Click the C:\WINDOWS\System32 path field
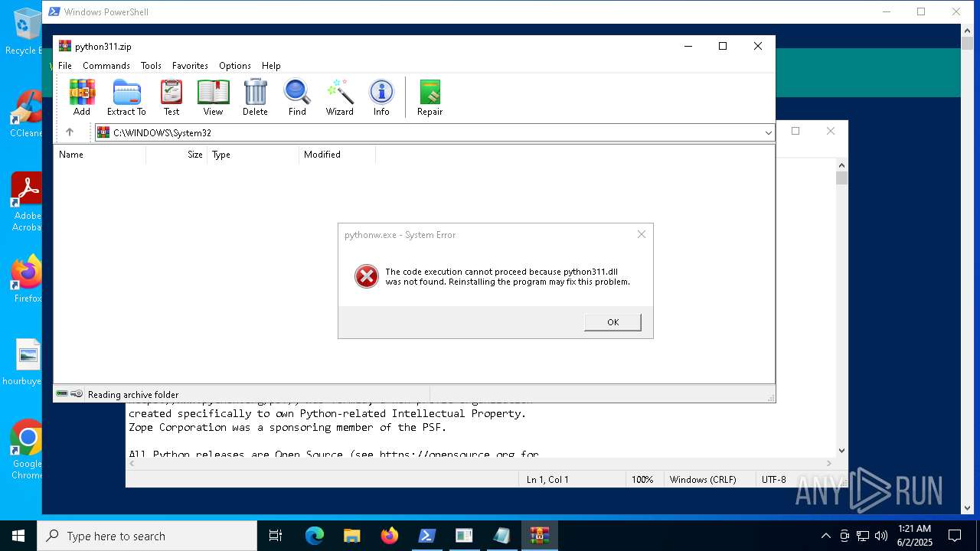This screenshot has width=980, height=551. point(433,133)
